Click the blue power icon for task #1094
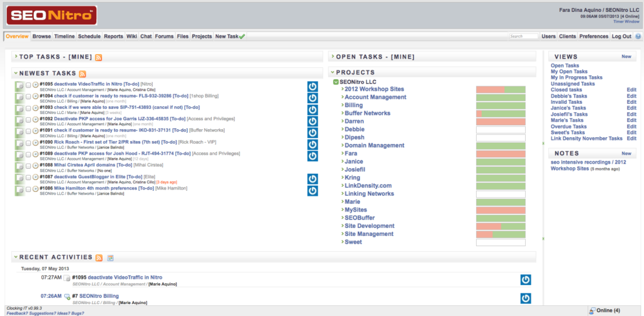 (x=313, y=98)
